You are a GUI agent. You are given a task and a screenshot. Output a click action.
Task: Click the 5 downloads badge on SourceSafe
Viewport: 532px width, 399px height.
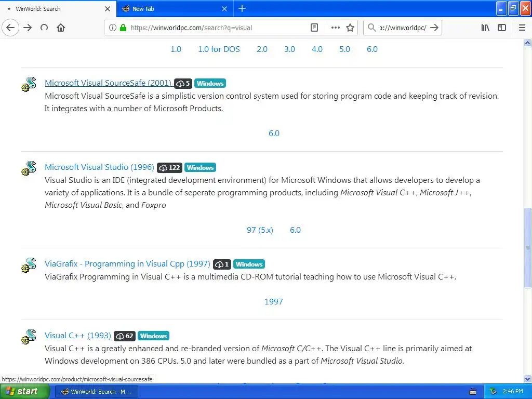(183, 84)
